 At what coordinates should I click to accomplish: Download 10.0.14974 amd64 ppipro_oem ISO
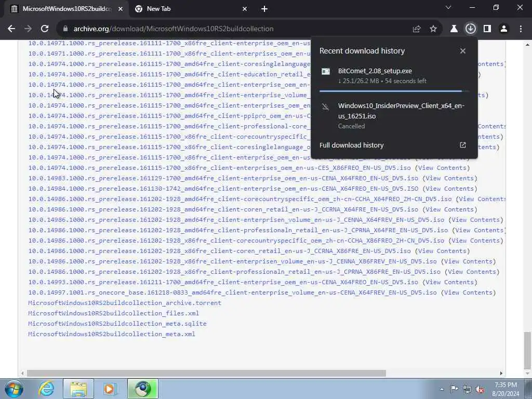(169, 116)
